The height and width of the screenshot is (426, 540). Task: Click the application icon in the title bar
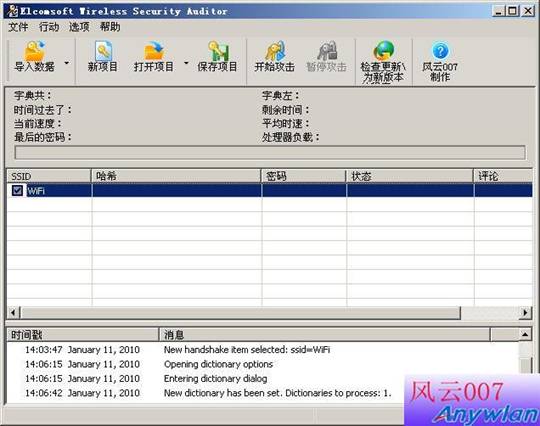pos(13,11)
